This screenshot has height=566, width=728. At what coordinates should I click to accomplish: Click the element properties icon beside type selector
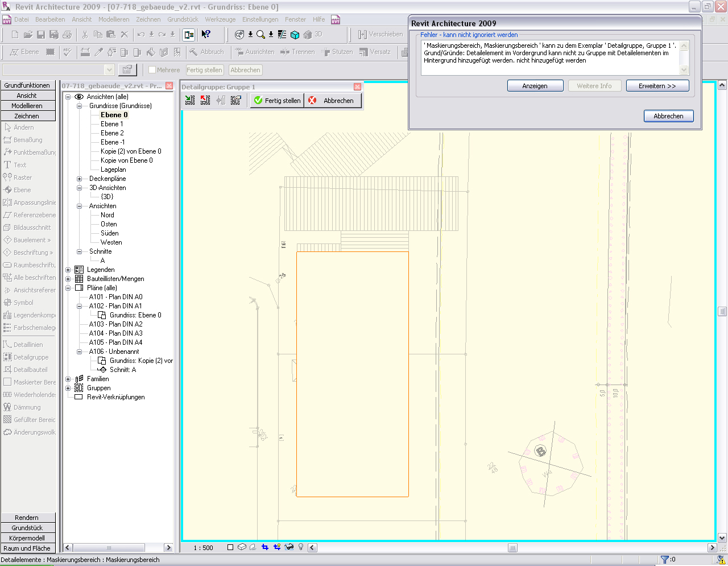[x=127, y=69]
